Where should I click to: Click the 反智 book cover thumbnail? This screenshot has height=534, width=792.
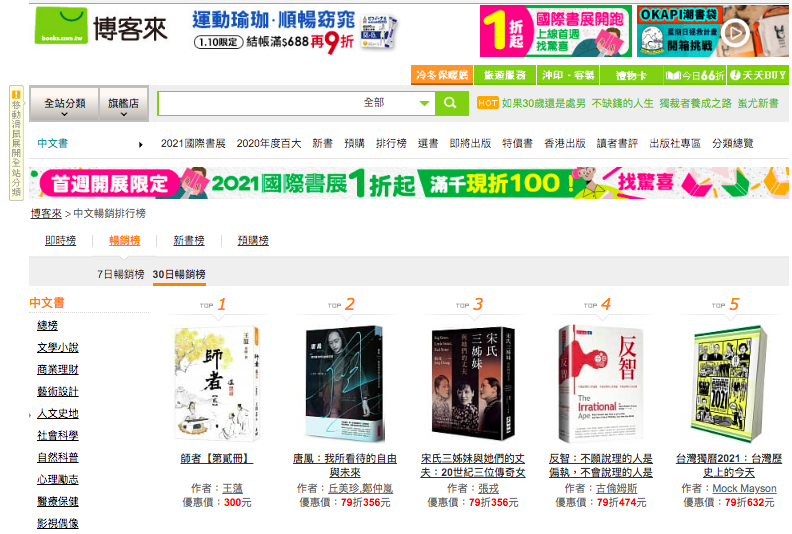[x=601, y=383]
